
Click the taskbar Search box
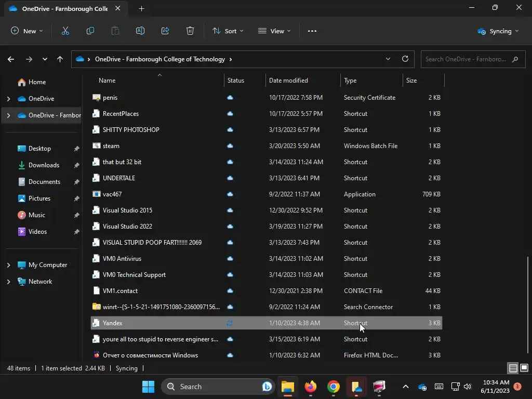tap(218, 387)
